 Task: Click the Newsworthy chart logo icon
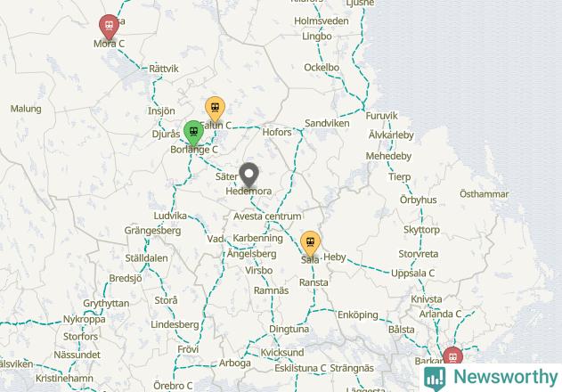point(435,379)
